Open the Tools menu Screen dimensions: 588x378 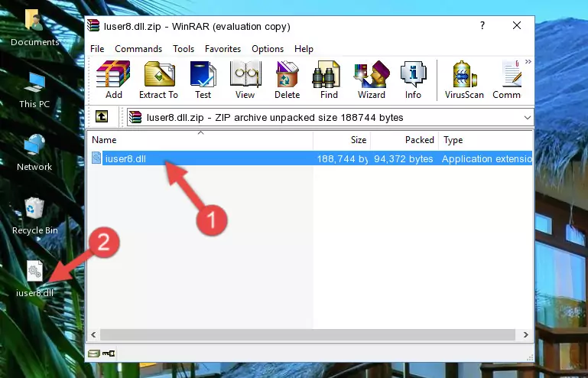coord(184,49)
